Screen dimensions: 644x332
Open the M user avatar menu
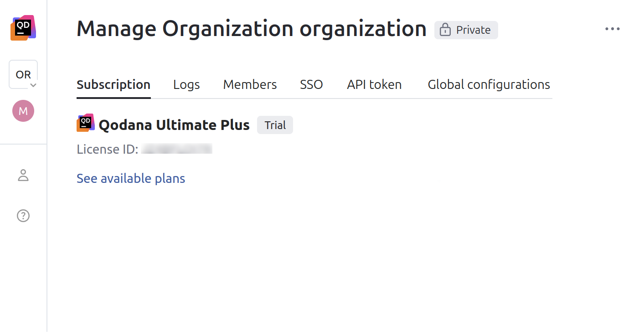(x=23, y=111)
